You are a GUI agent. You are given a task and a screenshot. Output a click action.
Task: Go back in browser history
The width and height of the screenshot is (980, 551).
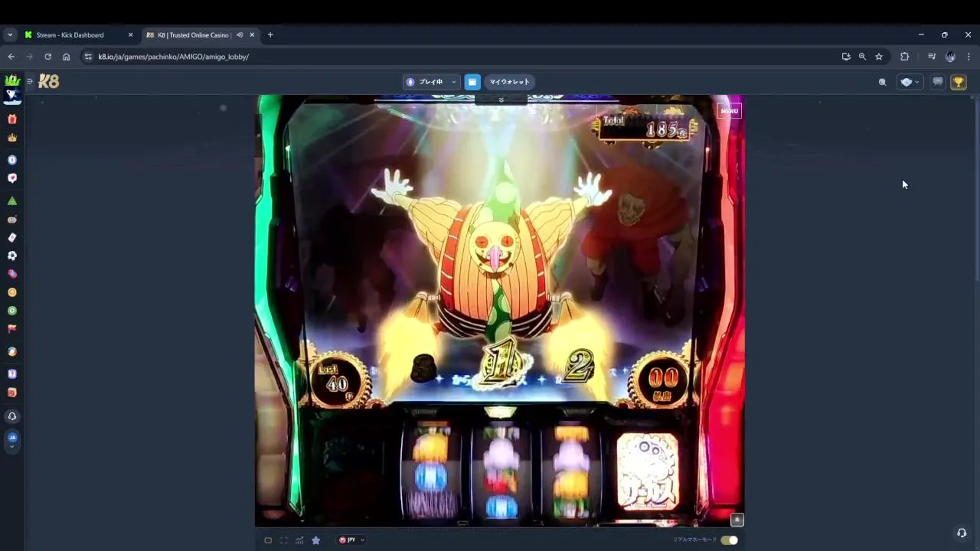11,57
